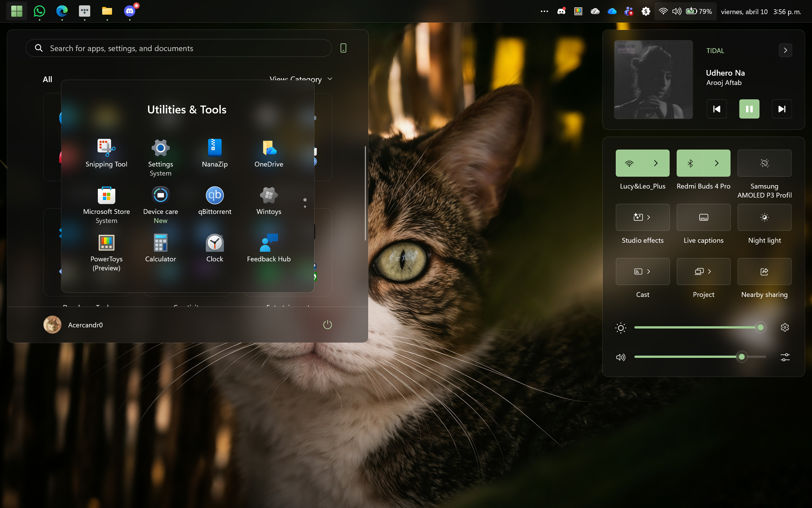Pause Udhero Na playback
This screenshot has width=812, height=508.
point(749,109)
